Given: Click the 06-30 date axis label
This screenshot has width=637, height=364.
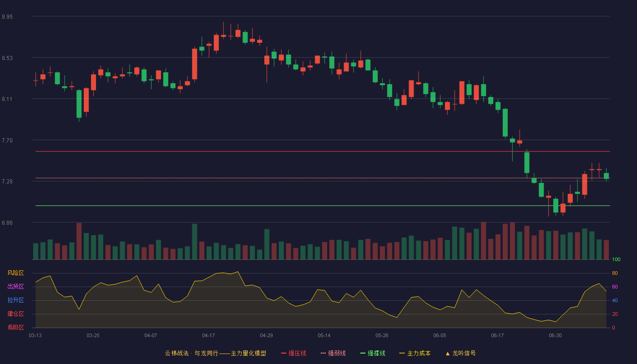Looking at the screenshot, I should click(x=555, y=335).
